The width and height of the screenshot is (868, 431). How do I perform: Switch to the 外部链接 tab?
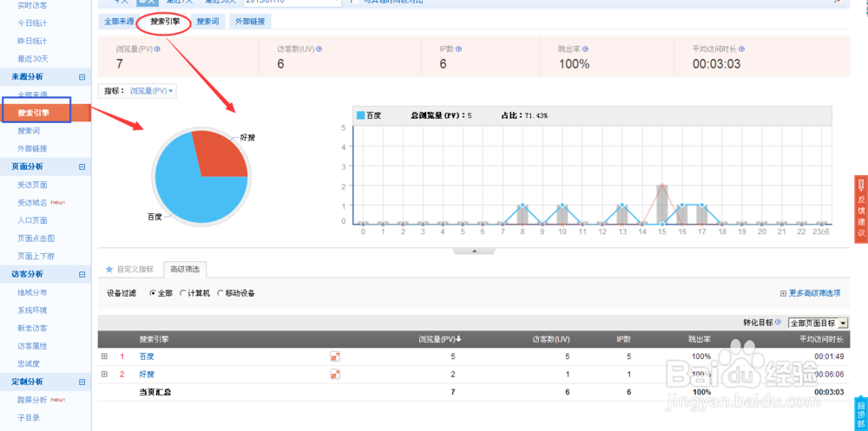pos(250,23)
